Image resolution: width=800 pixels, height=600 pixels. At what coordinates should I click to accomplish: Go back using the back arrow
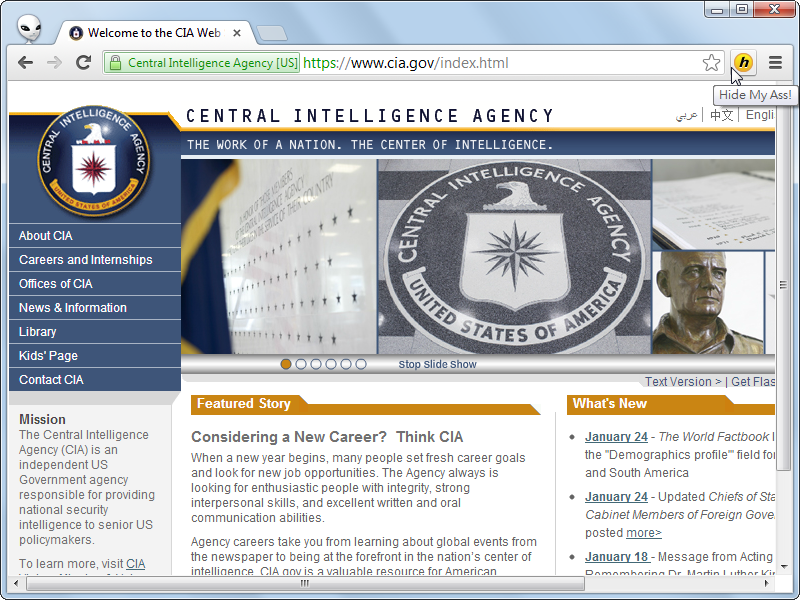(x=26, y=63)
